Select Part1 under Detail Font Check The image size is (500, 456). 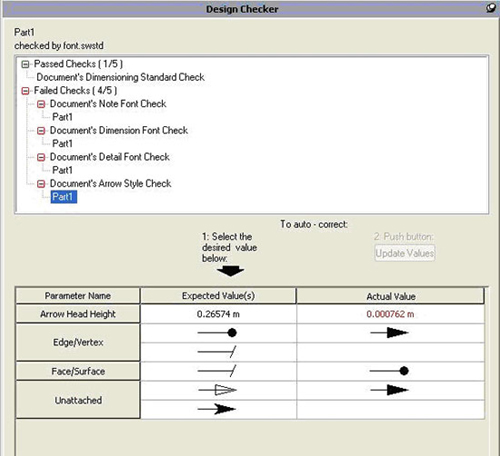62,170
